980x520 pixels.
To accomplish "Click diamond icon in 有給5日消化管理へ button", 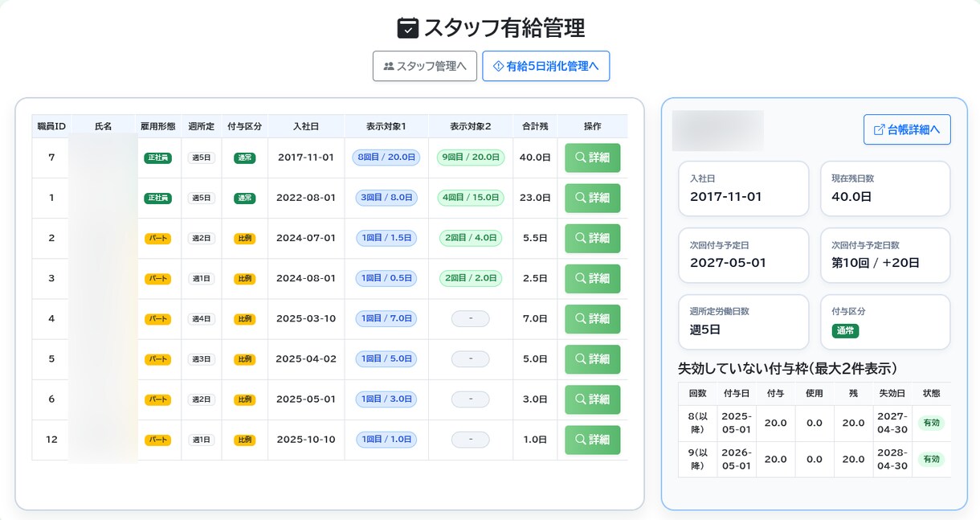I will [x=498, y=66].
